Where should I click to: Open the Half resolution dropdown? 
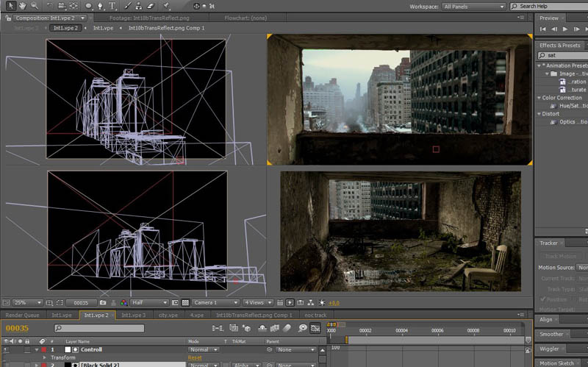[x=149, y=302]
